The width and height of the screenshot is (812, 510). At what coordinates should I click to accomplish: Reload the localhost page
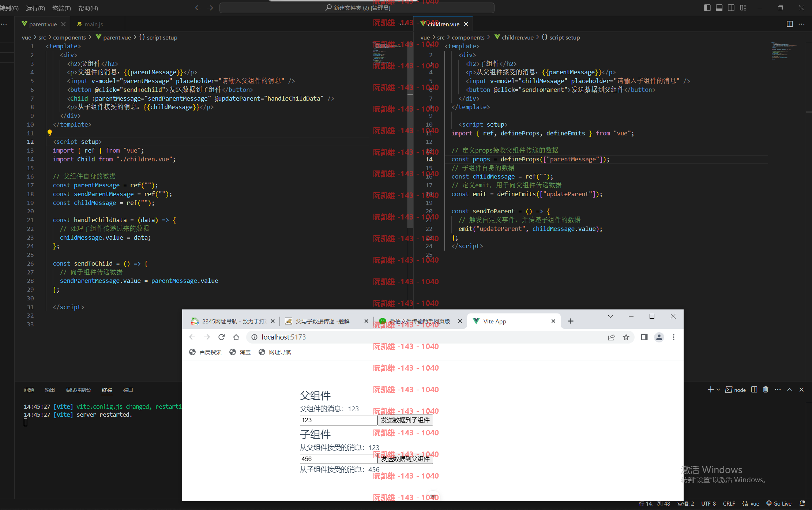click(221, 337)
